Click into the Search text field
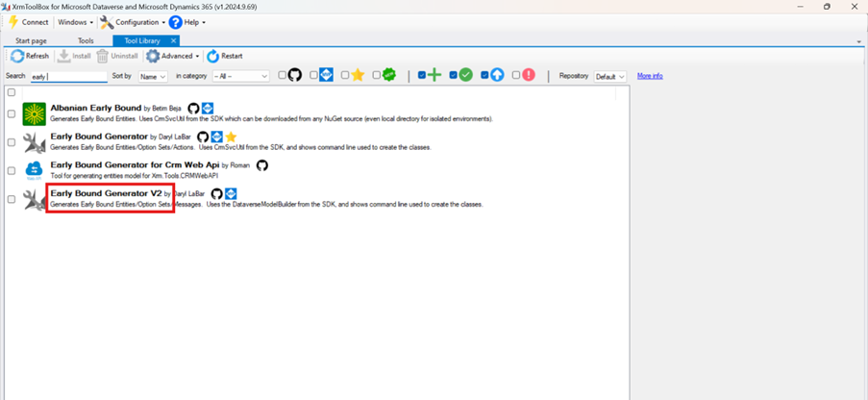Screen dimensions: 868x400 point(68,76)
